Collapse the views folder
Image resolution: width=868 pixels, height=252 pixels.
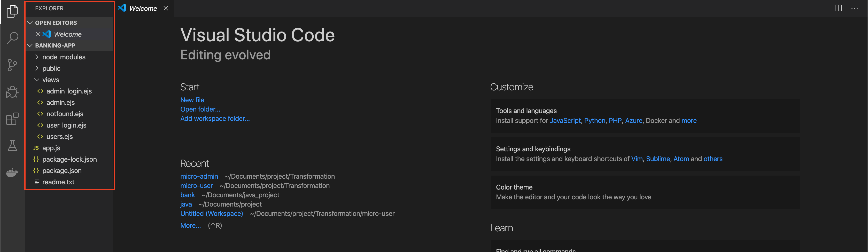(37, 80)
